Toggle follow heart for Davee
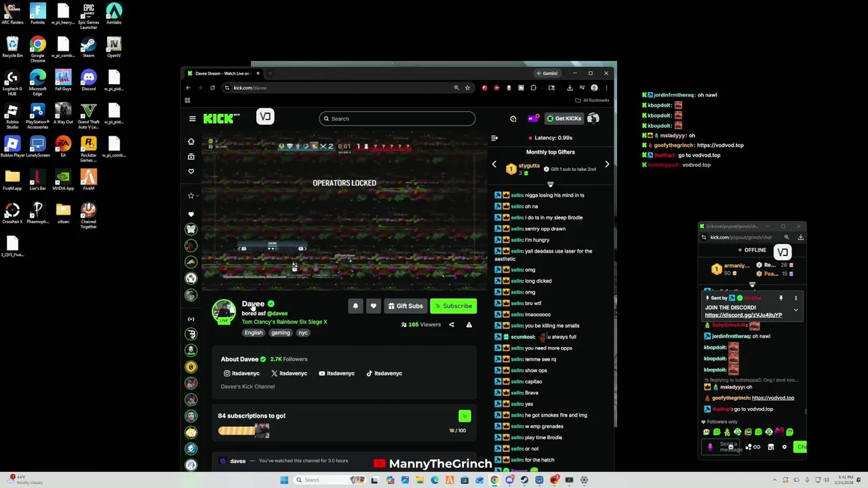This screenshot has width=868, height=488. pos(373,306)
